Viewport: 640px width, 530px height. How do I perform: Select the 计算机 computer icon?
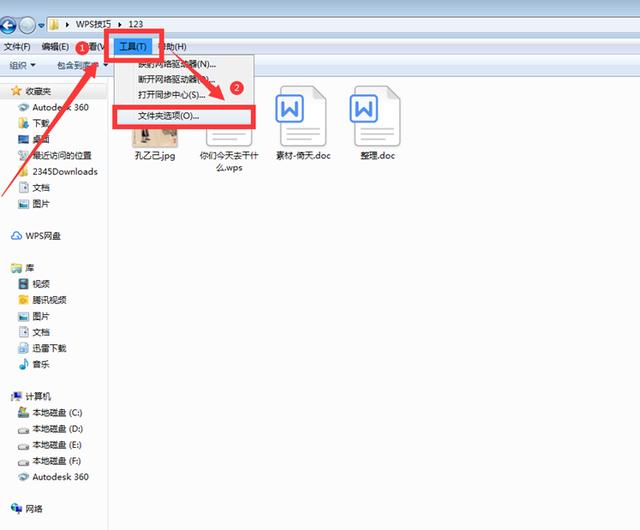(x=16, y=396)
